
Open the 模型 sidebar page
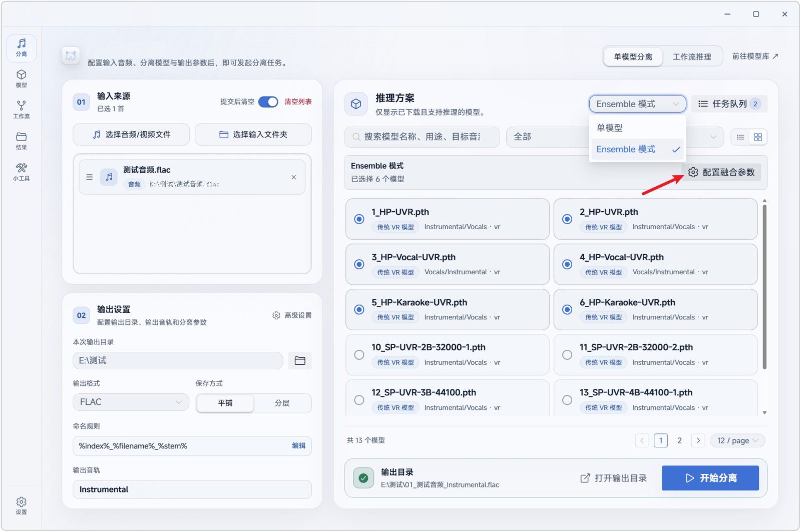(x=21, y=79)
